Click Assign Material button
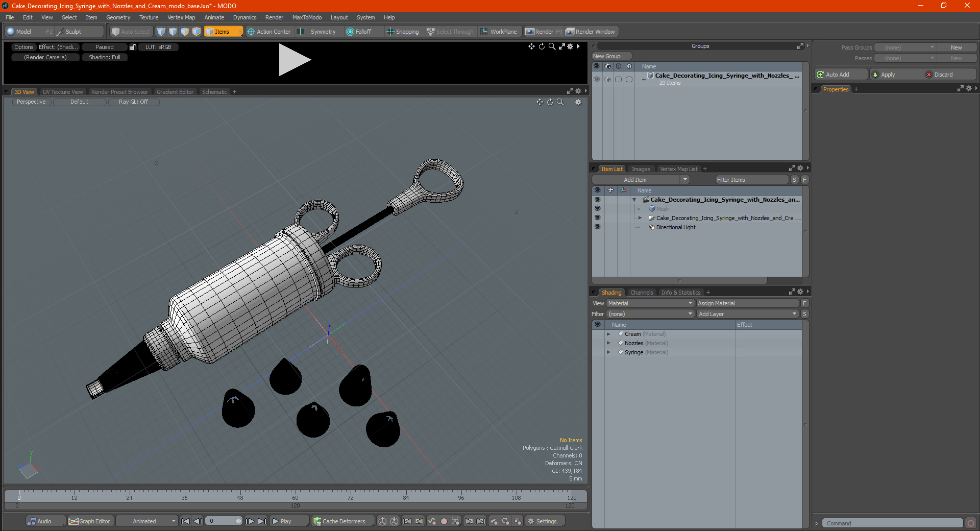 [747, 303]
